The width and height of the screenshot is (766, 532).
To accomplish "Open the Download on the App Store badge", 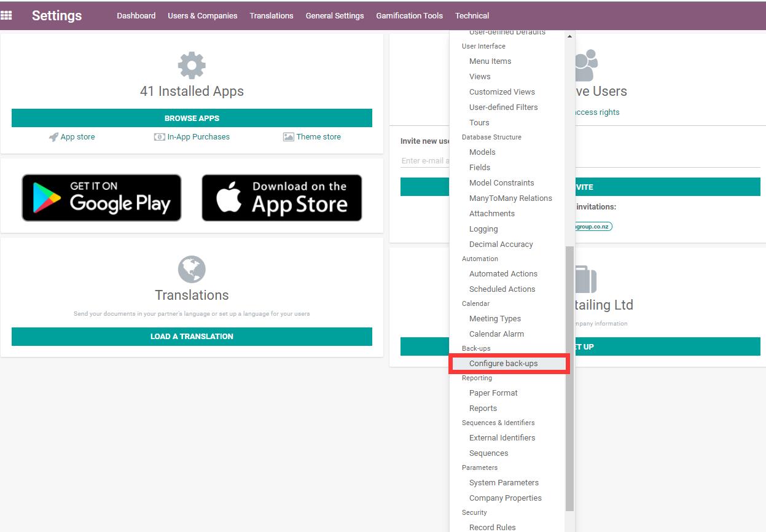I will [x=282, y=198].
